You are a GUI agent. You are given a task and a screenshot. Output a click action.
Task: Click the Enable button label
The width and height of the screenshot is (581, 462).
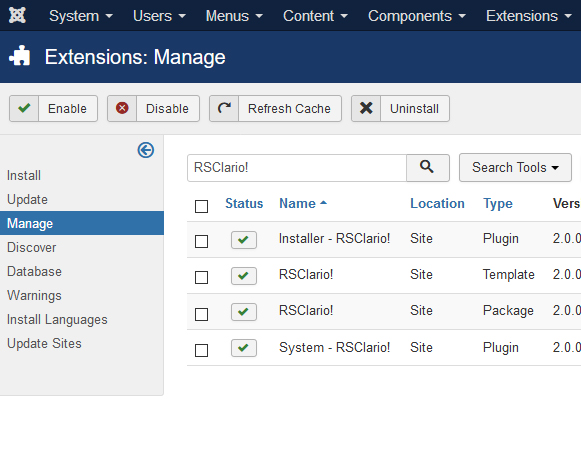tap(67, 109)
